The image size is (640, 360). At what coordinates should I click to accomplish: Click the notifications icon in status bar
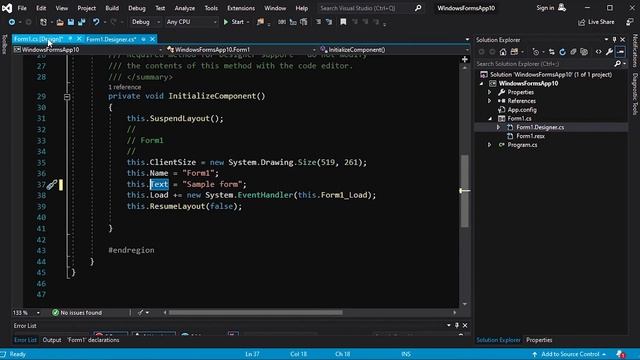(x=620, y=354)
